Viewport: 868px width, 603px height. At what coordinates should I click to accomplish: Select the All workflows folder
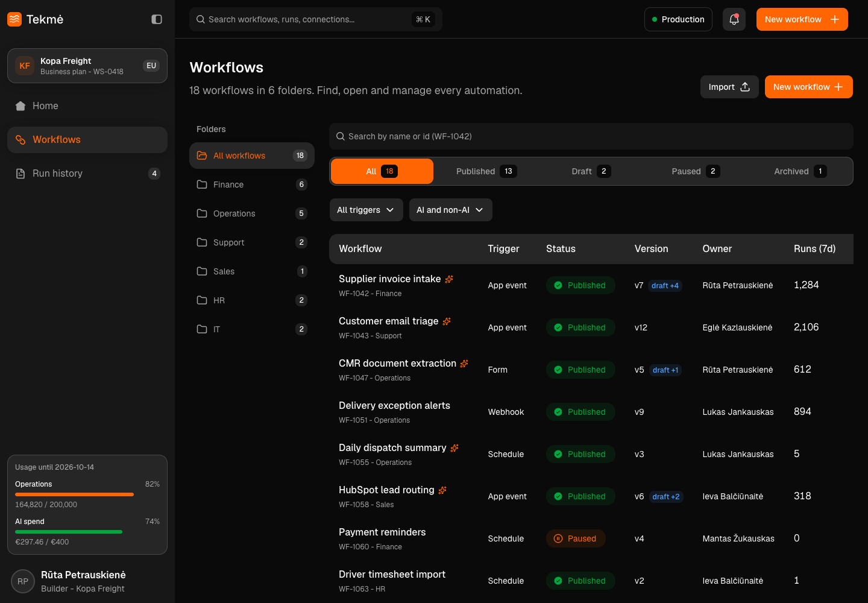[x=252, y=156]
